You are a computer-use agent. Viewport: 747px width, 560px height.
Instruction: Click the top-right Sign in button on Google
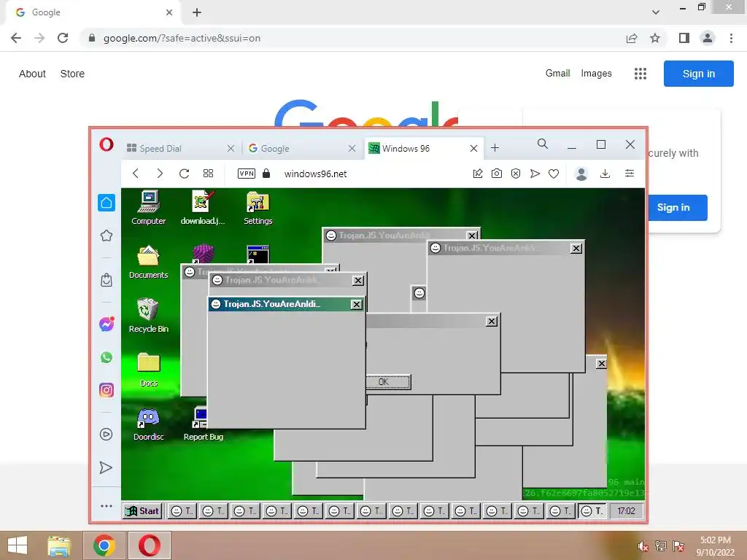point(698,74)
